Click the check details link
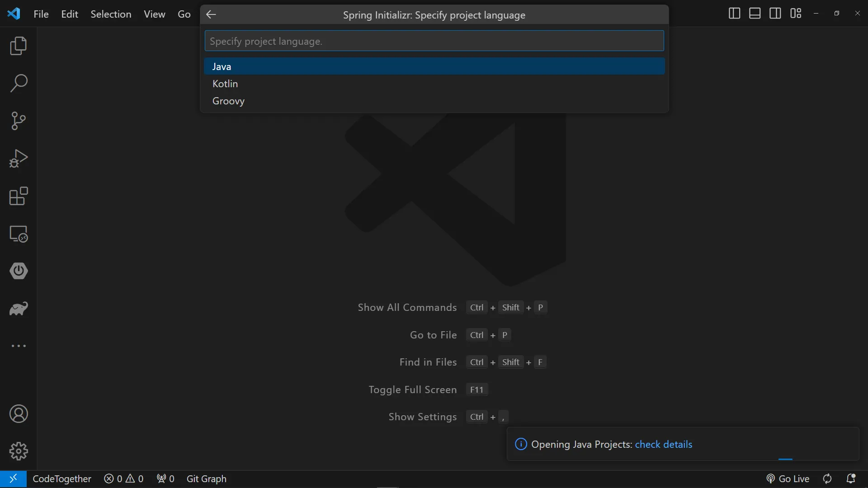Viewport: 868px width, 488px height. pos(663,444)
